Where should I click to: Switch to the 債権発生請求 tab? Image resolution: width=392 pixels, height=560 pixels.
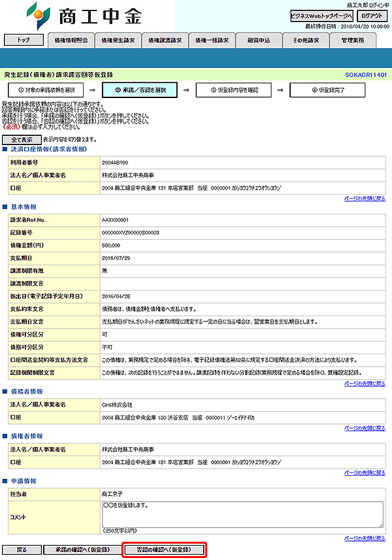(118, 40)
